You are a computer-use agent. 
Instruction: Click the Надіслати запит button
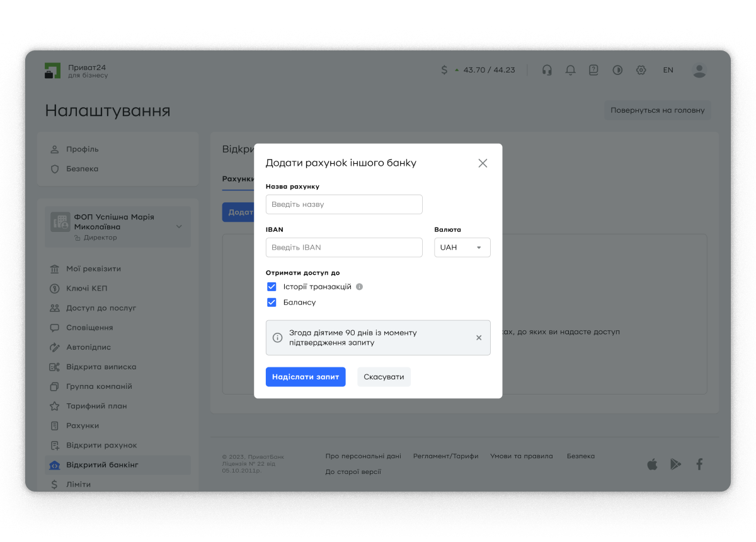[x=306, y=377]
